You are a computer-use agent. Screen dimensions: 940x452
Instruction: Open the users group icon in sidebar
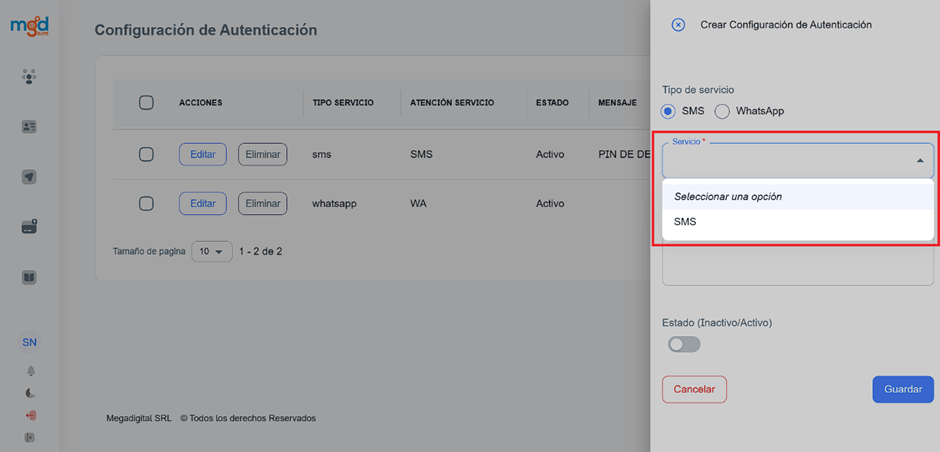[x=29, y=76]
